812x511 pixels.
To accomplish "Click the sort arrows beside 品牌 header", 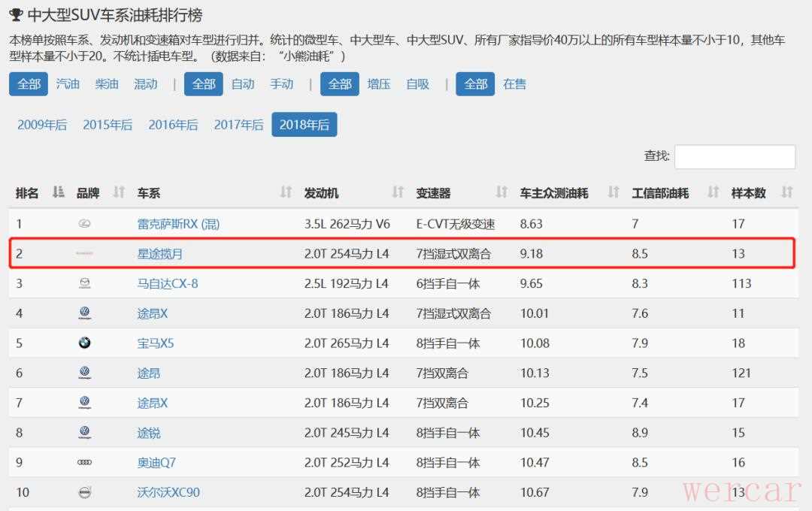I will 119,192.
